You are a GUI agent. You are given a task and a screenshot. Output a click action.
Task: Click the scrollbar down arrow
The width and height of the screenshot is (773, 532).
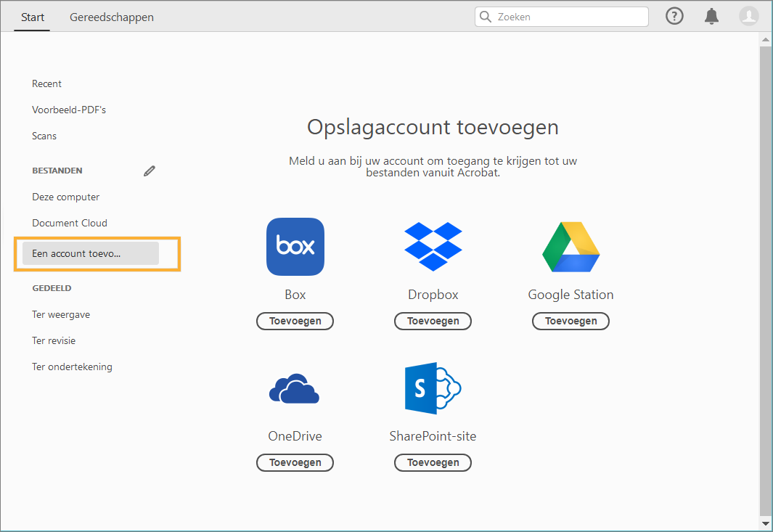[x=765, y=523]
